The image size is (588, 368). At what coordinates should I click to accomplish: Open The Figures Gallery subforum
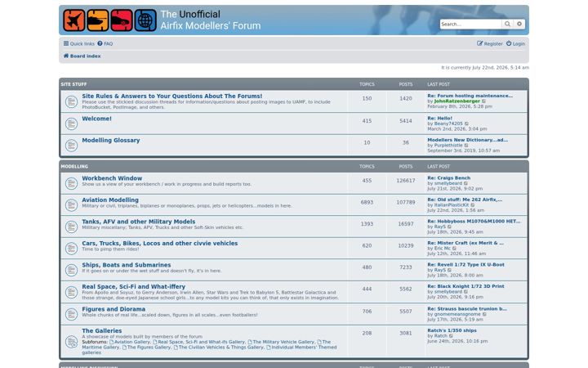coord(147,348)
